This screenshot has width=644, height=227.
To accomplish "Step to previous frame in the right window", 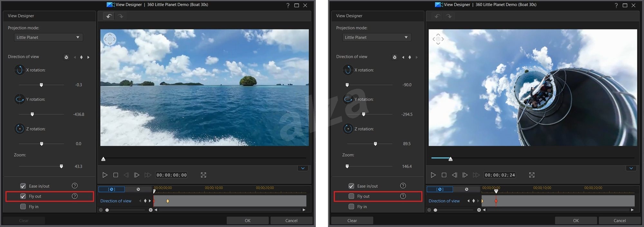I will tap(454, 175).
